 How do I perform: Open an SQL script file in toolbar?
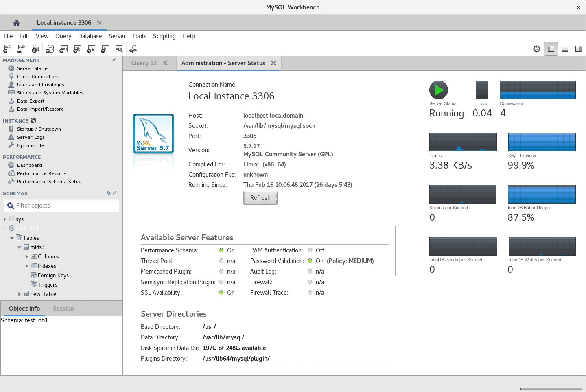coord(21,49)
